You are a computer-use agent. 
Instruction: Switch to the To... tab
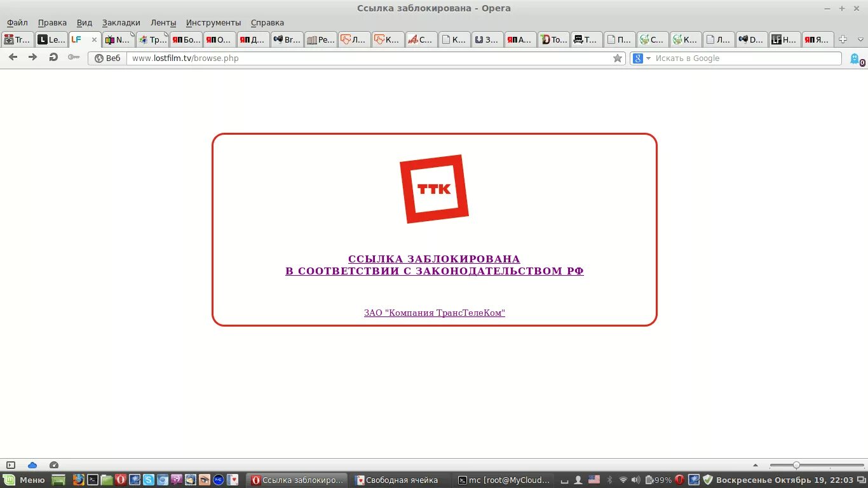click(553, 39)
